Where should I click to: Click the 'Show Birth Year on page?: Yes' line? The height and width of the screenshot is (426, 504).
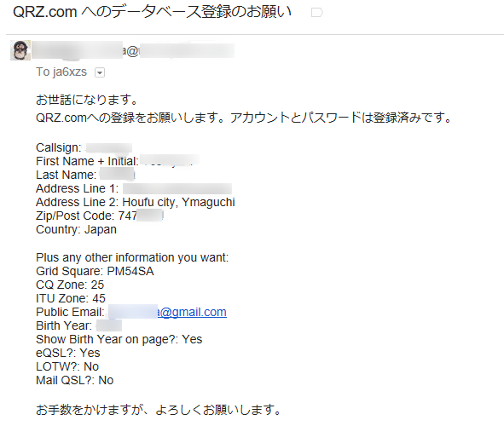point(119,339)
